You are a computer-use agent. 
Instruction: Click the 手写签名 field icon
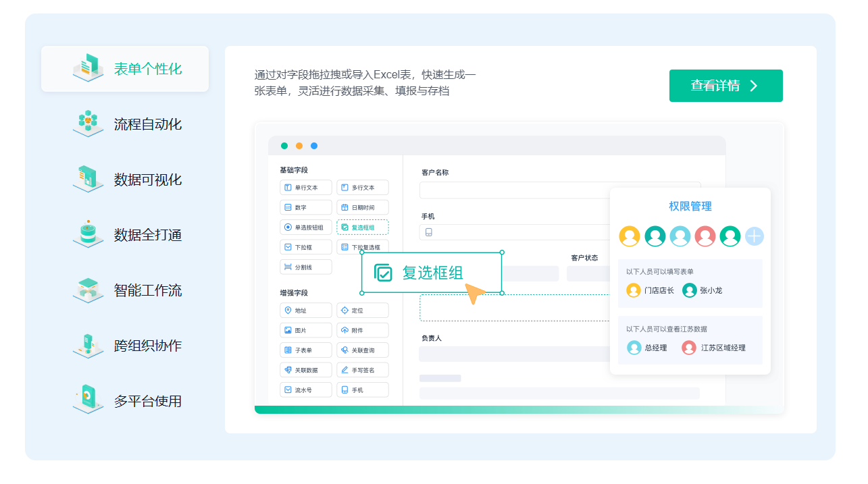(363, 369)
